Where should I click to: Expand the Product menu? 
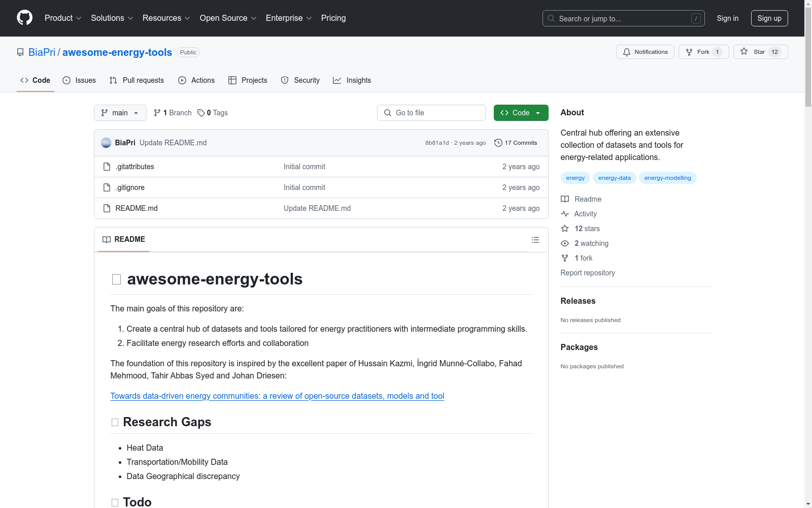click(63, 18)
